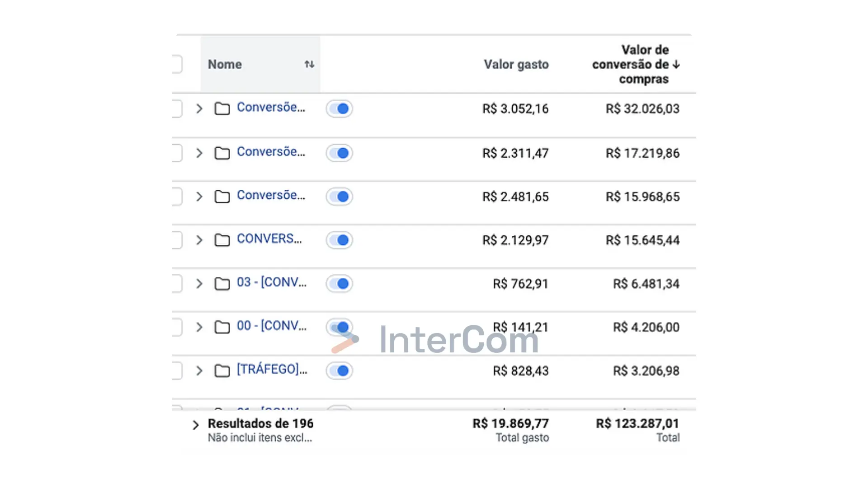Screen dimensions: 868x488
Task: Click the folder icon of 03 - [CONV... campaign
Action: coord(222,284)
